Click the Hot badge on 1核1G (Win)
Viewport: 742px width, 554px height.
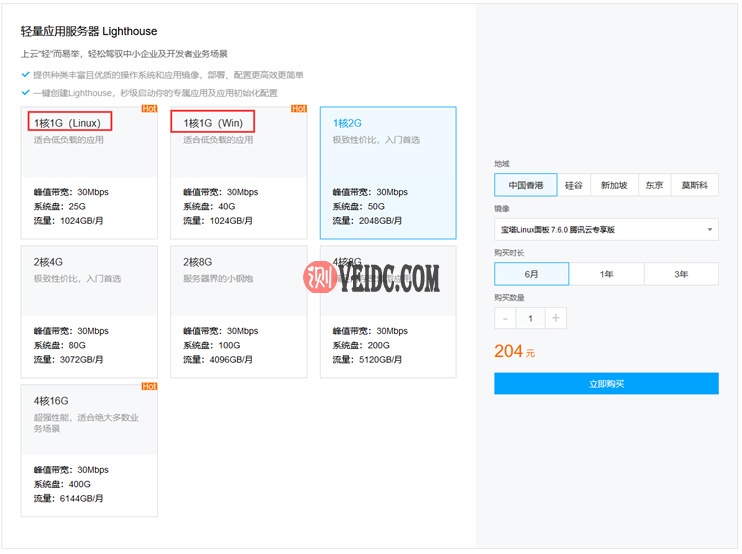coord(299,109)
